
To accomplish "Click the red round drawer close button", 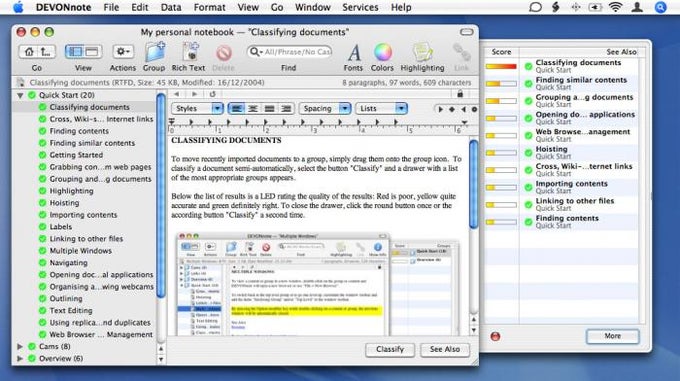I will [495, 336].
